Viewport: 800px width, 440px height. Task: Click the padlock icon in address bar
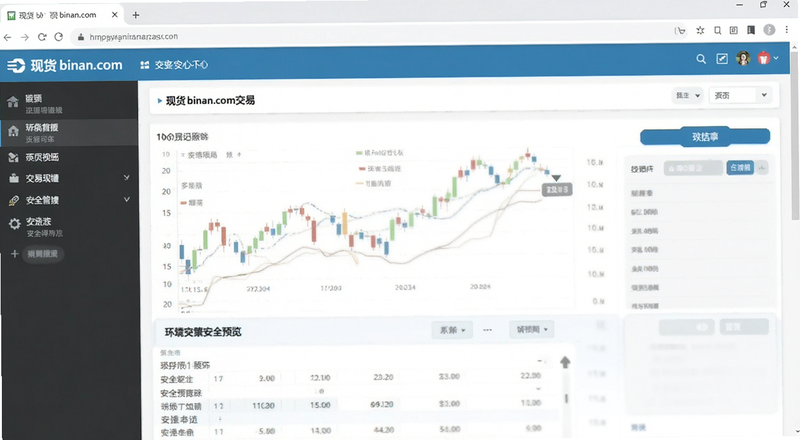80,37
